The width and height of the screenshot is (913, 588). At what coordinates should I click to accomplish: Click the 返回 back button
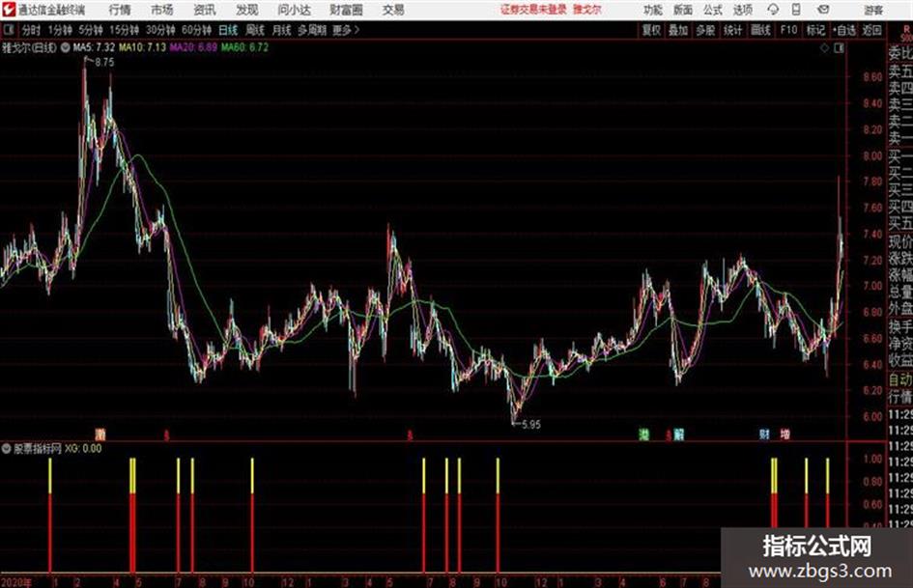871,30
